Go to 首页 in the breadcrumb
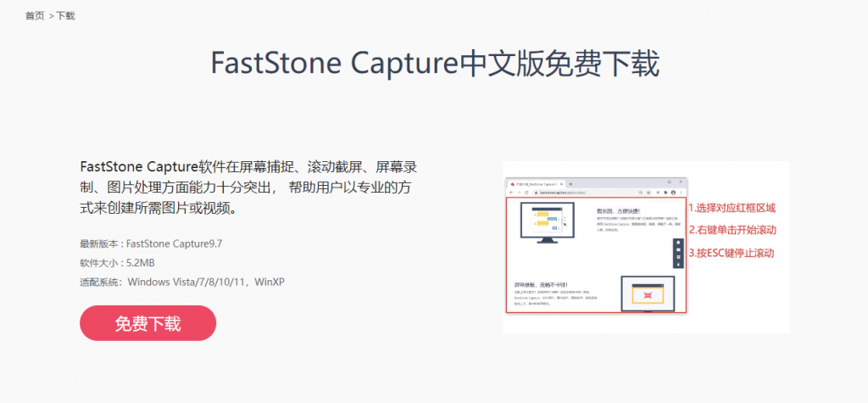 [x=34, y=16]
